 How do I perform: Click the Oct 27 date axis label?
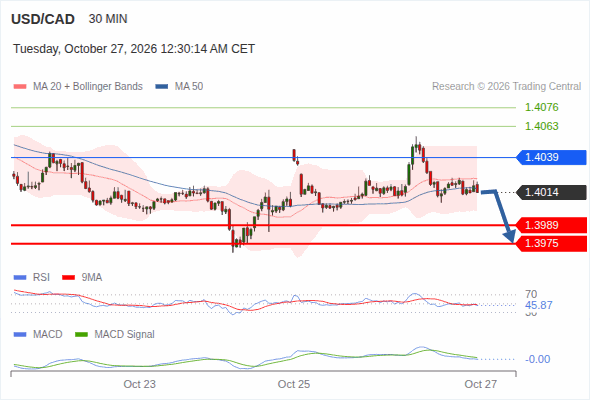point(481,384)
